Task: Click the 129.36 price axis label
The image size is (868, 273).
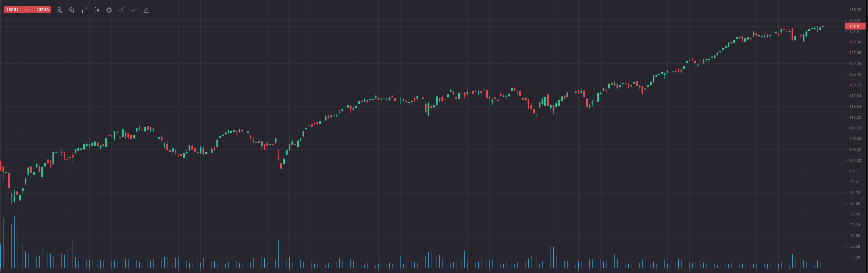Action: (855, 42)
